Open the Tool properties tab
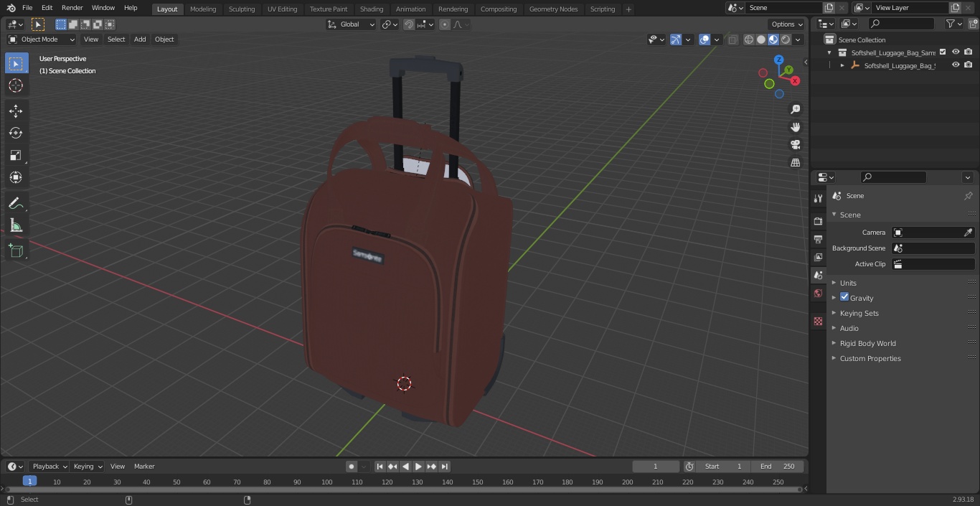Viewport: 980px width, 506px height. coord(818,199)
